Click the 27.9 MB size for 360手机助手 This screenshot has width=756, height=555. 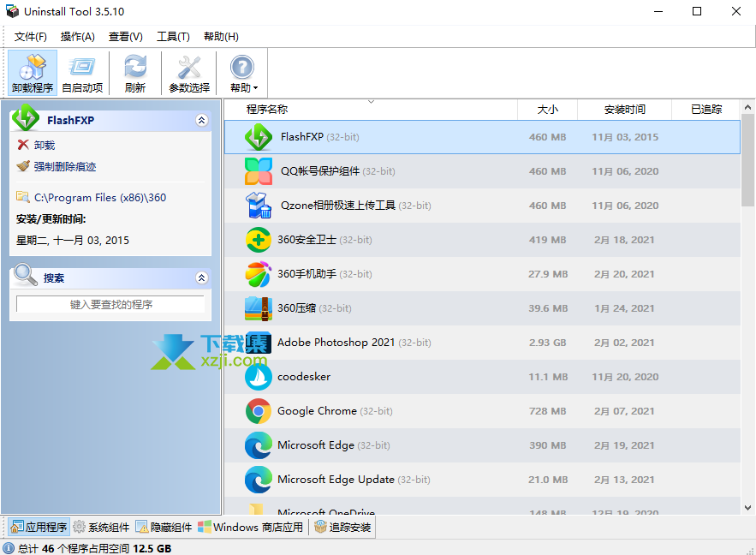pyautogui.click(x=548, y=274)
